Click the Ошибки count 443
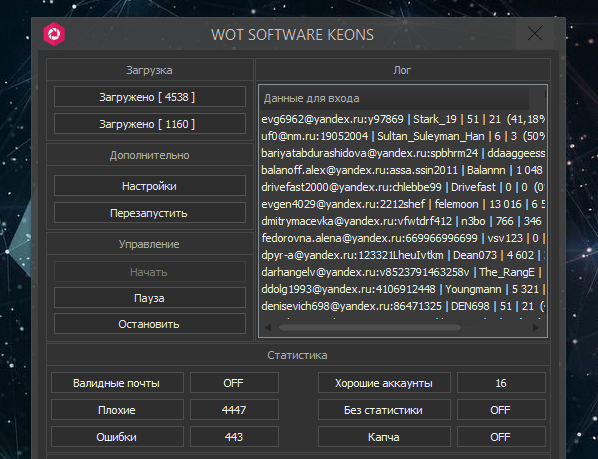598x459 pixels. pyautogui.click(x=234, y=437)
